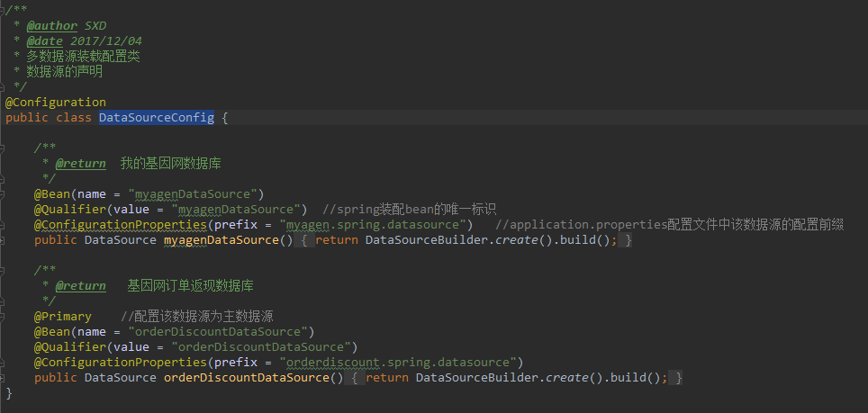Click the author name SXD
This screenshot has width=868, height=413.
[x=95, y=26]
